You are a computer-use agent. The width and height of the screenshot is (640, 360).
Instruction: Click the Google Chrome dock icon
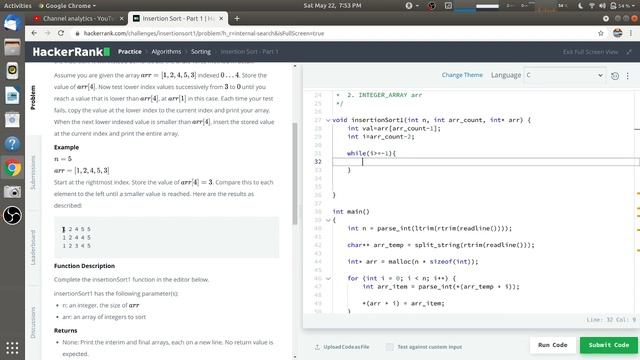[x=12, y=168]
